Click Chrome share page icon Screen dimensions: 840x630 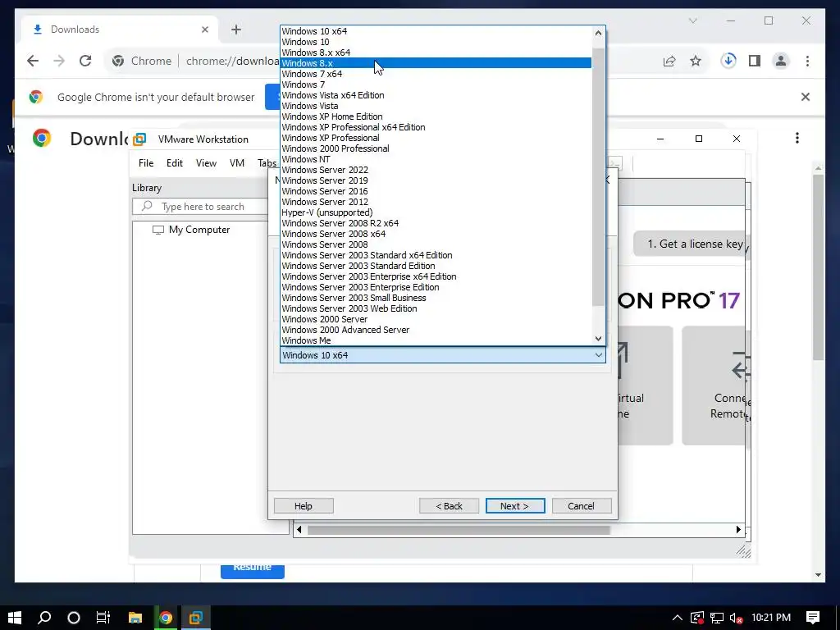pyautogui.click(x=669, y=61)
